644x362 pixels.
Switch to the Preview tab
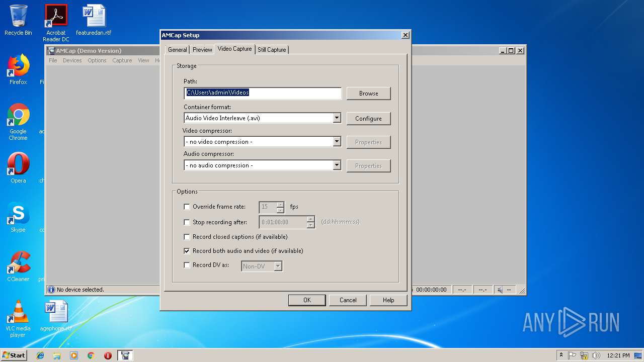pyautogui.click(x=202, y=50)
